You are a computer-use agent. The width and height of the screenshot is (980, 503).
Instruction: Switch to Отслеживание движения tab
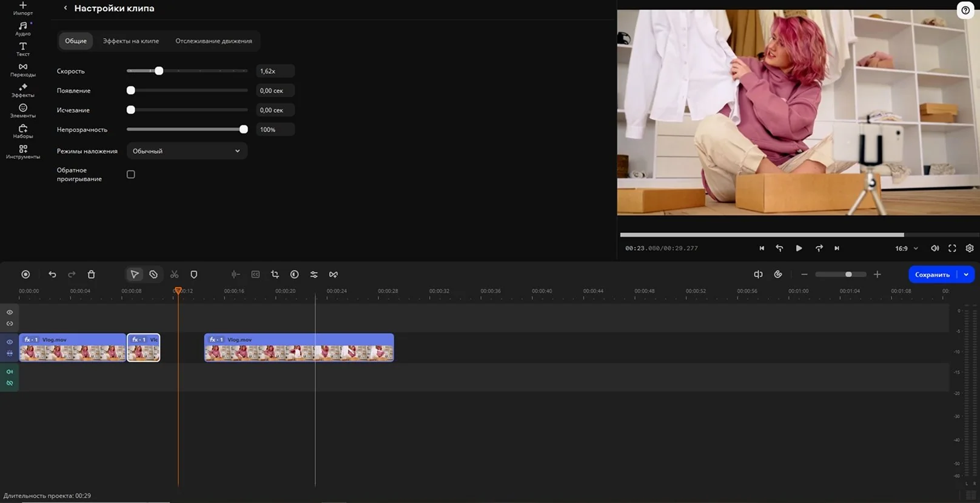[213, 41]
